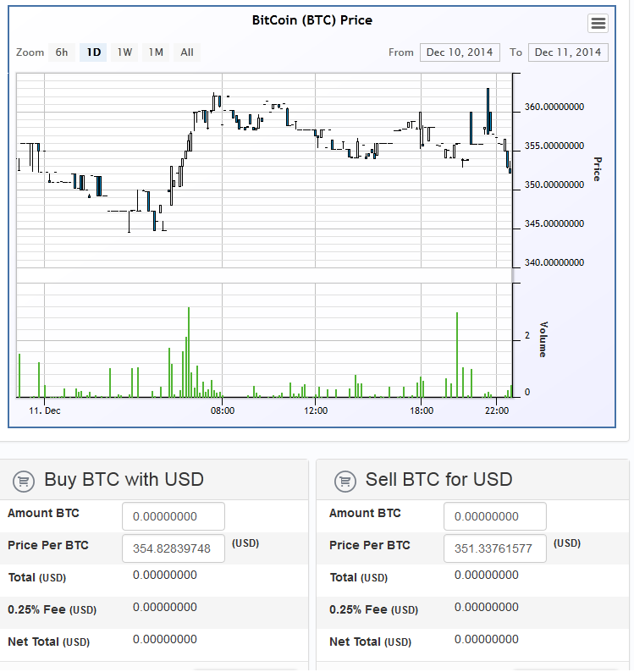Click the Buy BTC cart icon
Screen dimensions: 634x672
pyautogui.click(x=24, y=481)
